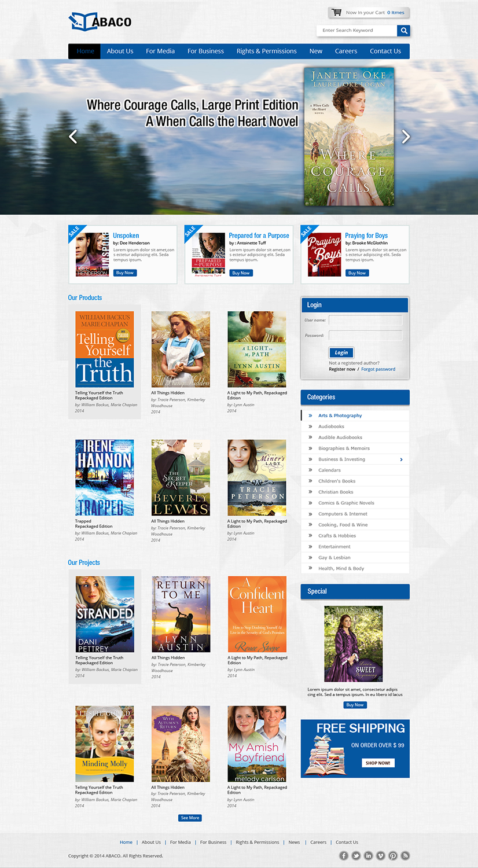Click the Login button
478x868 pixels.
point(341,352)
